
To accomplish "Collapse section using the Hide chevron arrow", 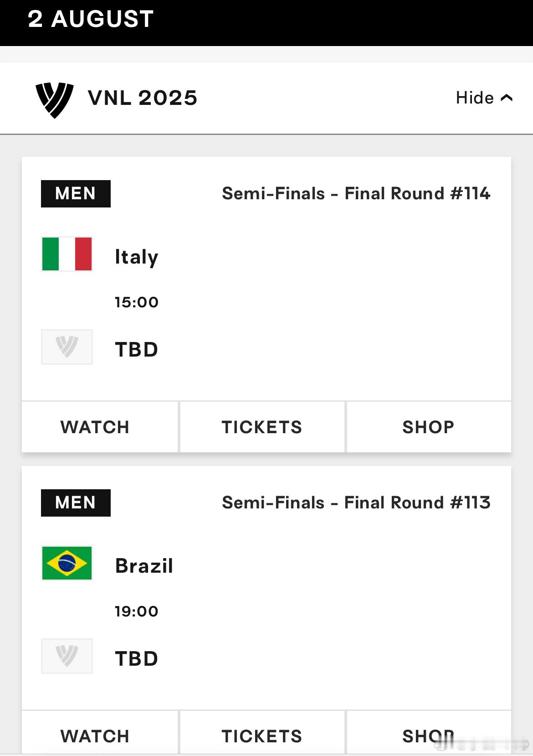I will click(507, 98).
